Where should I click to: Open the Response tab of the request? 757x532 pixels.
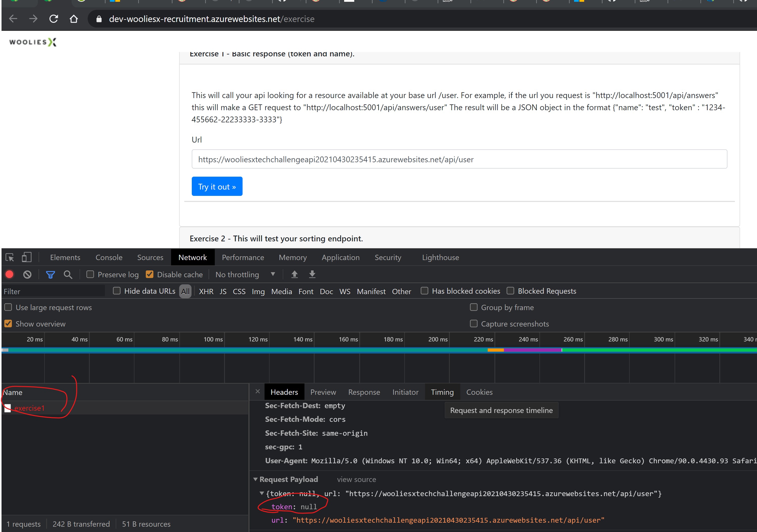coord(364,392)
